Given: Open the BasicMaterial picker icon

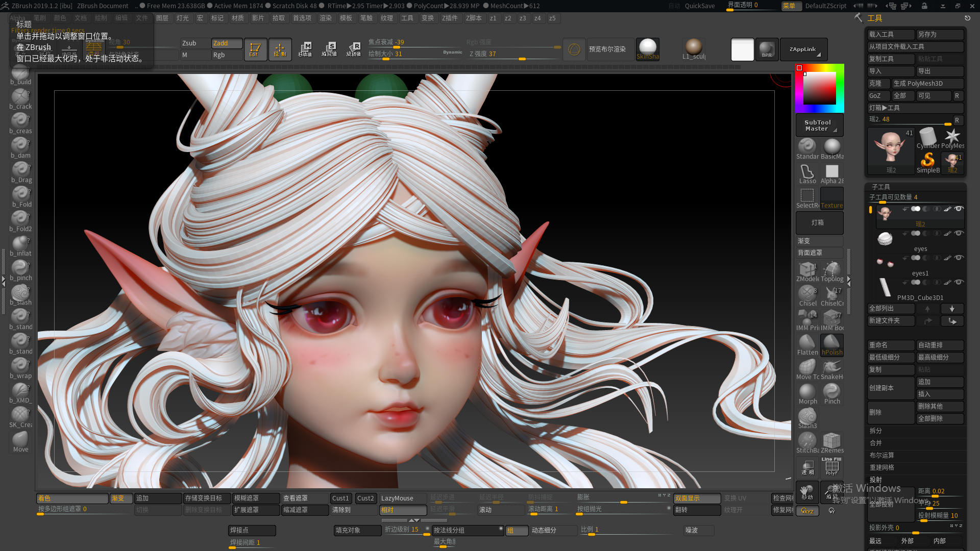Looking at the screenshot, I should (832, 149).
